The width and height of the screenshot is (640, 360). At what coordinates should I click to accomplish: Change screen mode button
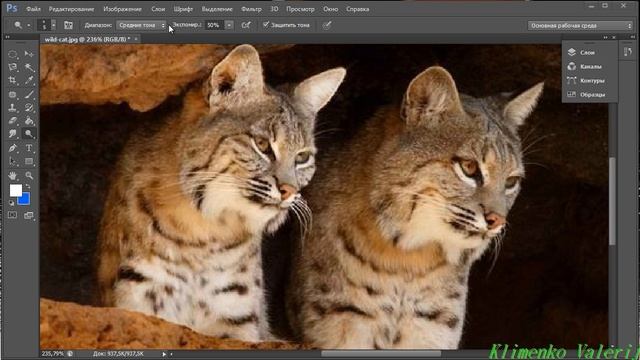coord(29,215)
